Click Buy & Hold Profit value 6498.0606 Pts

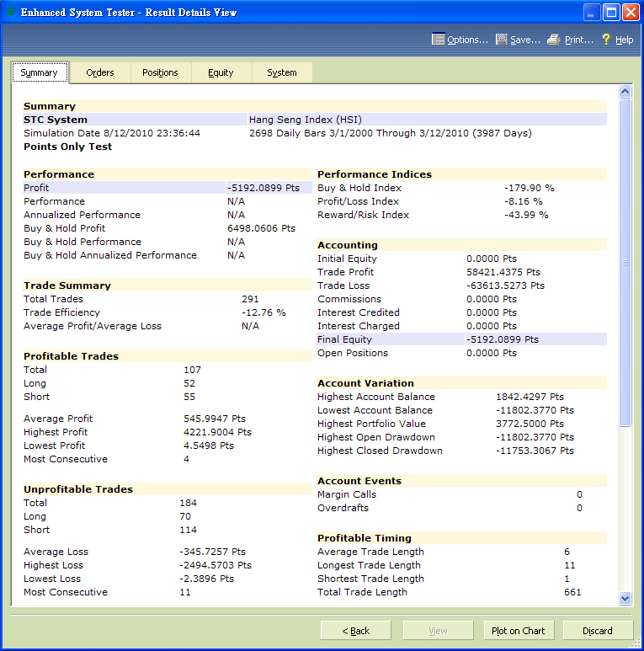262,228
